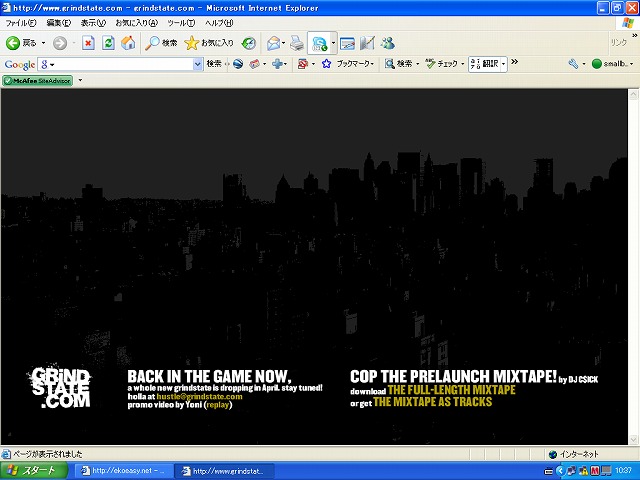640x480 pixels.
Task: Open the wrench settings dropdown arrow
Action: [584, 64]
